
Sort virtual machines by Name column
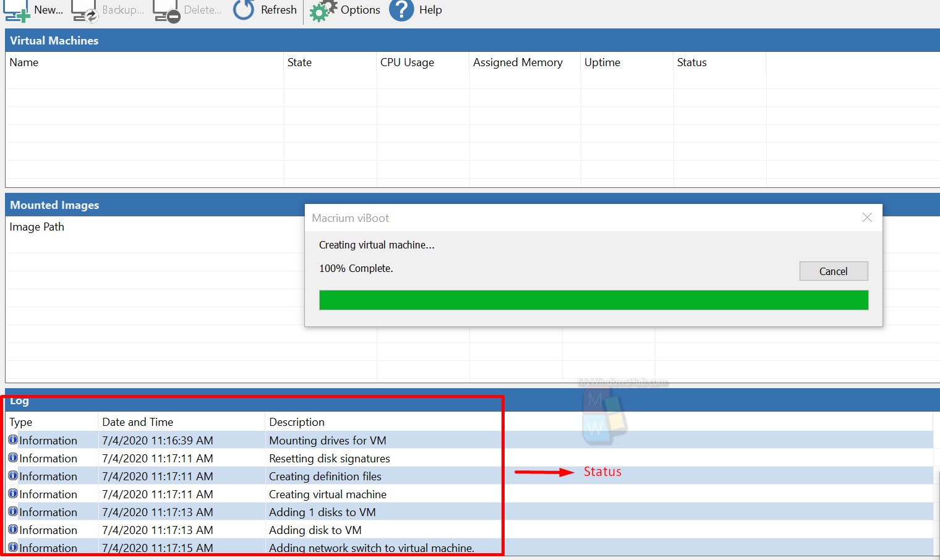pos(145,62)
